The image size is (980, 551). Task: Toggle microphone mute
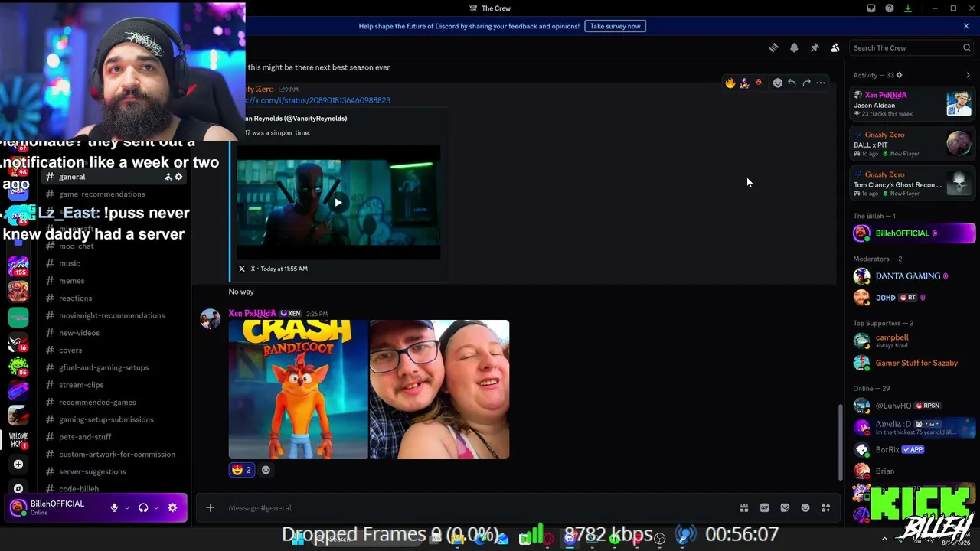(114, 507)
